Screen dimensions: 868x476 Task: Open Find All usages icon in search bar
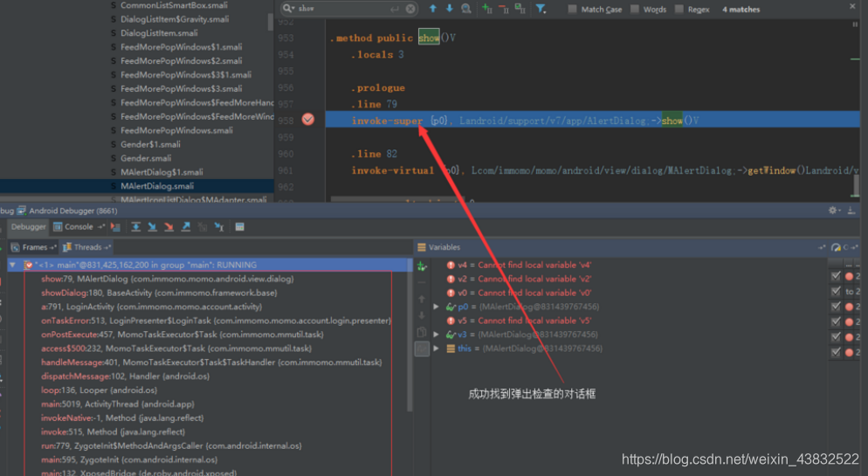[466, 9]
